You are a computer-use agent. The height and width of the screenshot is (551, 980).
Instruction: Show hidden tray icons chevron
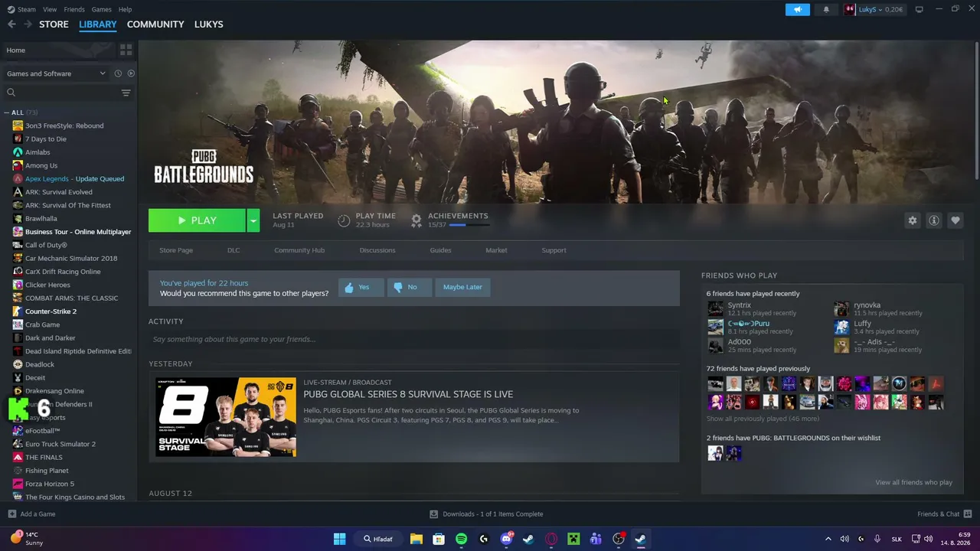(x=827, y=539)
